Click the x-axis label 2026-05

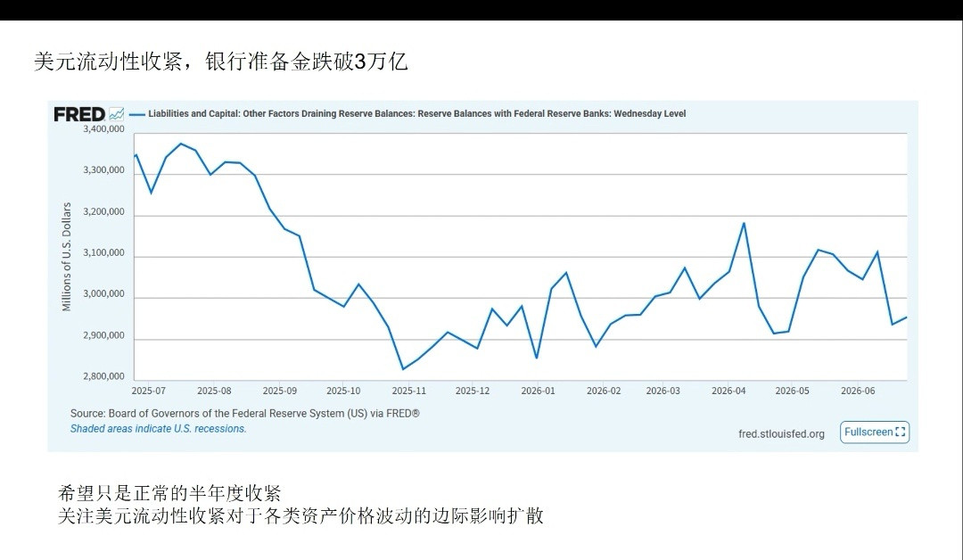(x=793, y=391)
